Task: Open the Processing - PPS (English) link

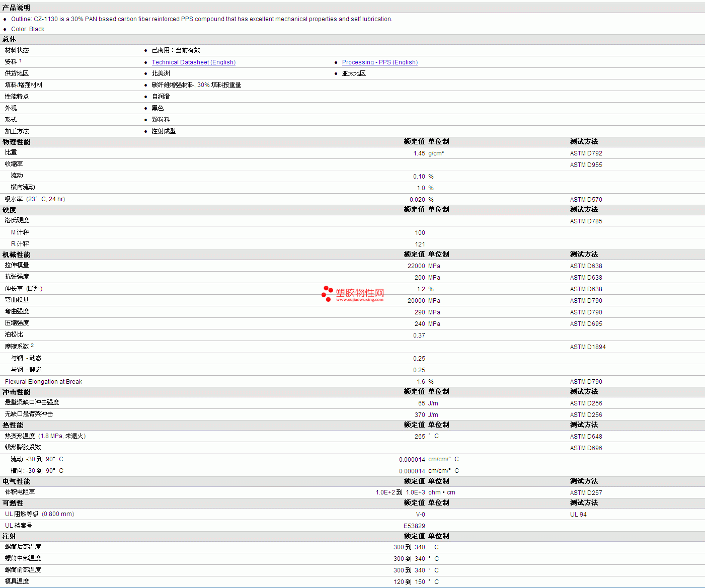Action: [x=380, y=62]
